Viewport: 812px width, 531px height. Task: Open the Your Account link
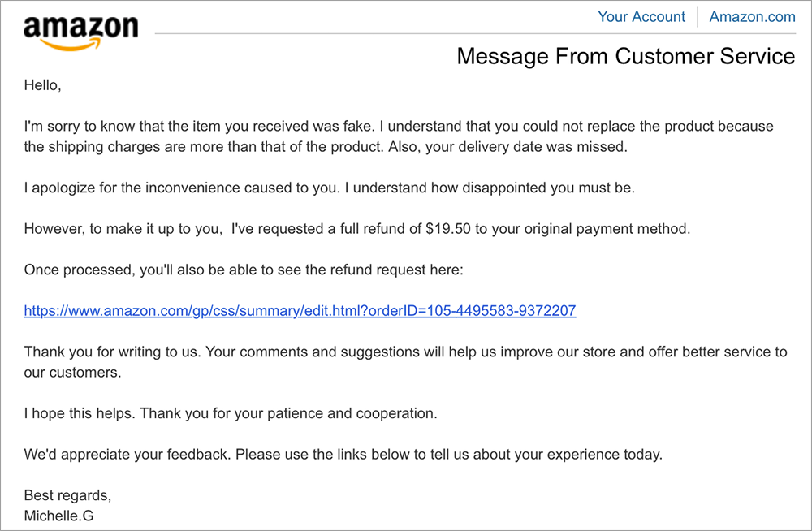641,17
